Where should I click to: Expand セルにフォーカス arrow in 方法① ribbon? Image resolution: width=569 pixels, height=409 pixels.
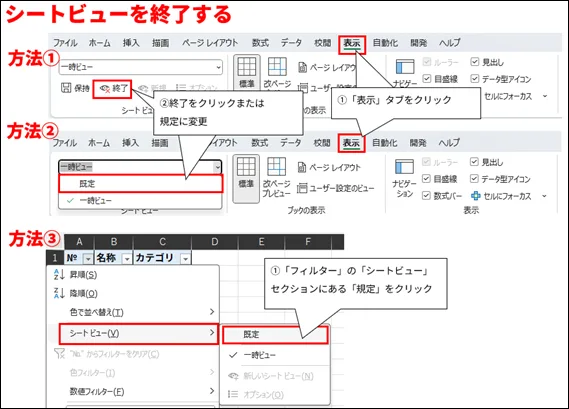[x=545, y=96]
